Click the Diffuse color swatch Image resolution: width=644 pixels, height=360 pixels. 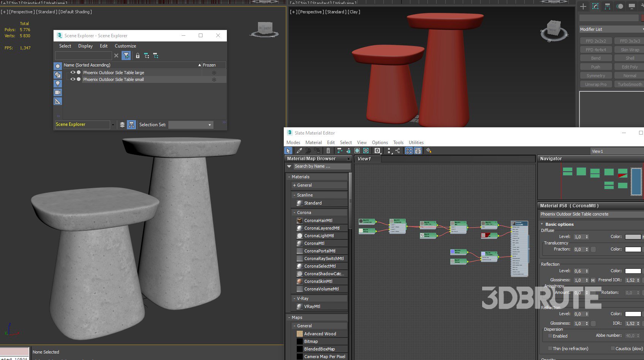coord(633,237)
